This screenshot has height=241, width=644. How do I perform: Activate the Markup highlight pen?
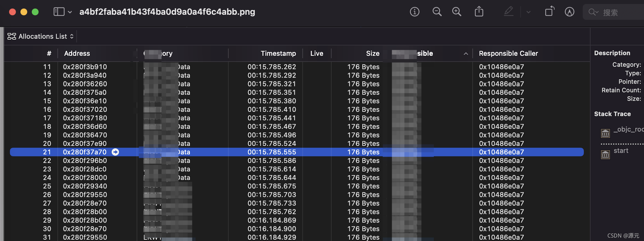click(509, 12)
